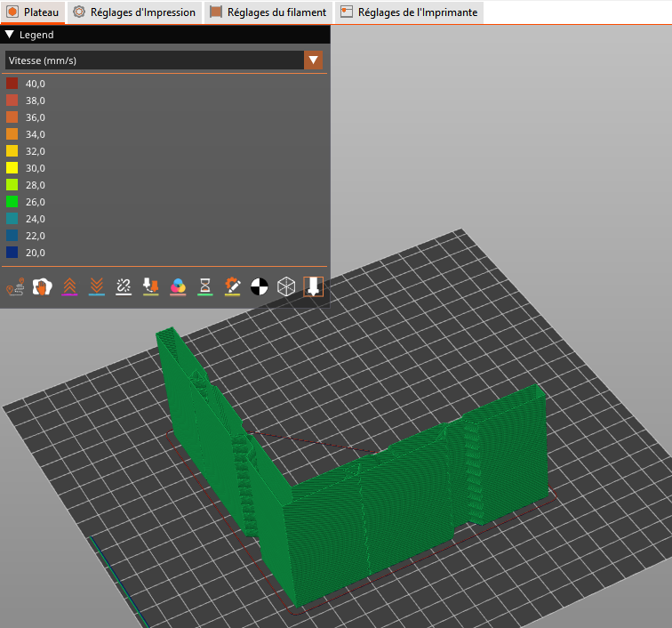The height and width of the screenshot is (628, 672).
Task: Toggle center of gravity marker icon
Action: point(260,286)
